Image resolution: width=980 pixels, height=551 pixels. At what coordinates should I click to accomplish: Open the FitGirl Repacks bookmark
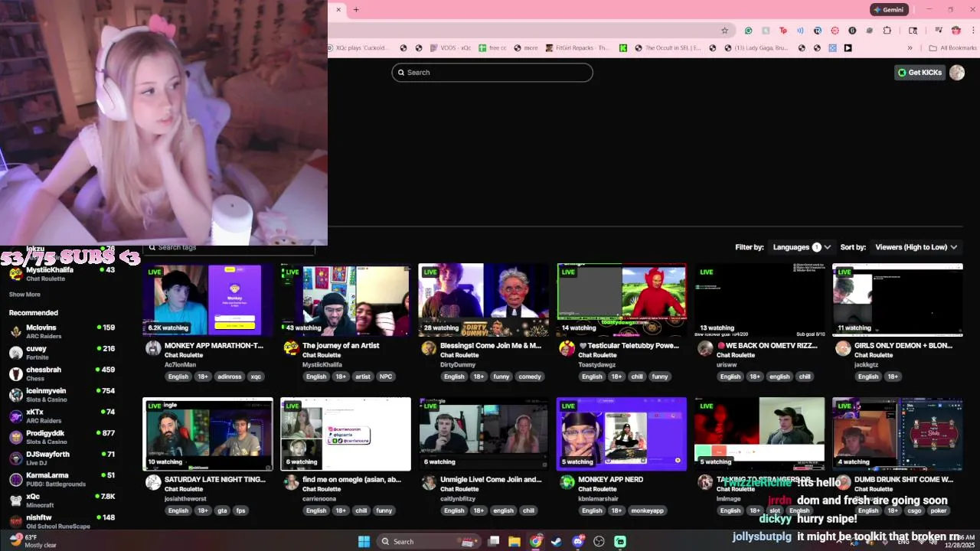pyautogui.click(x=578, y=47)
